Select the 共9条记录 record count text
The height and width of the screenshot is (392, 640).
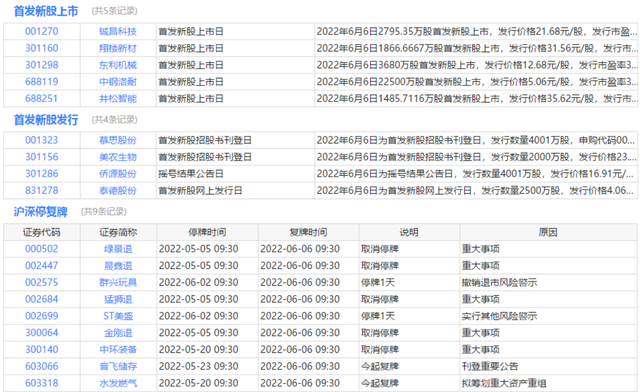pyautogui.click(x=104, y=212)
